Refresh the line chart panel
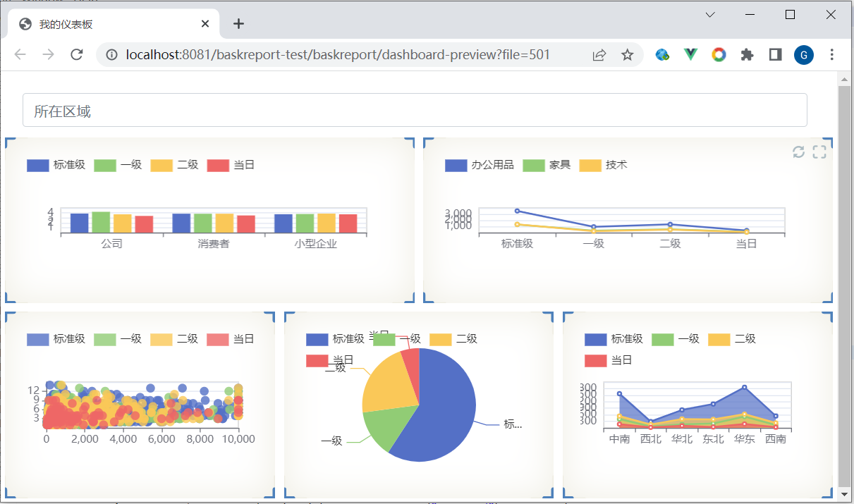 pos(798,152)
